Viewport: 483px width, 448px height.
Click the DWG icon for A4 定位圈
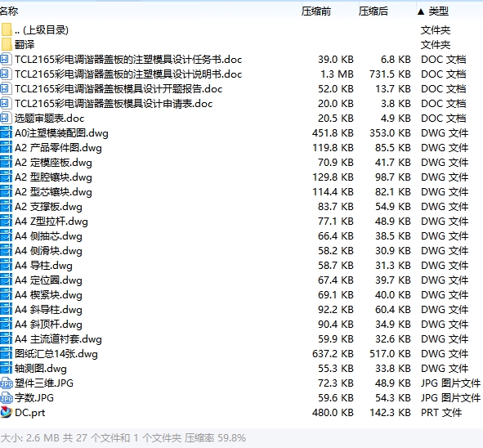pyautogui.click(x=6, y=280)
